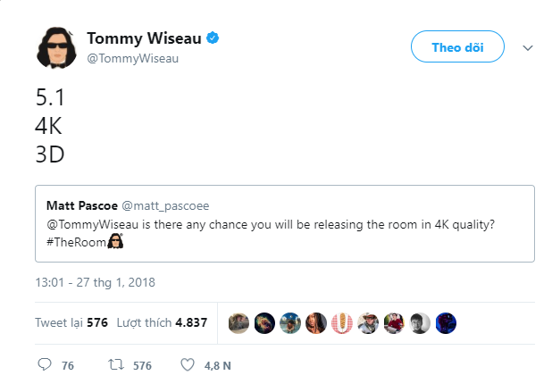
Task: Open Tommy Wiseau's profile avatar
Action: coord(56,47)
